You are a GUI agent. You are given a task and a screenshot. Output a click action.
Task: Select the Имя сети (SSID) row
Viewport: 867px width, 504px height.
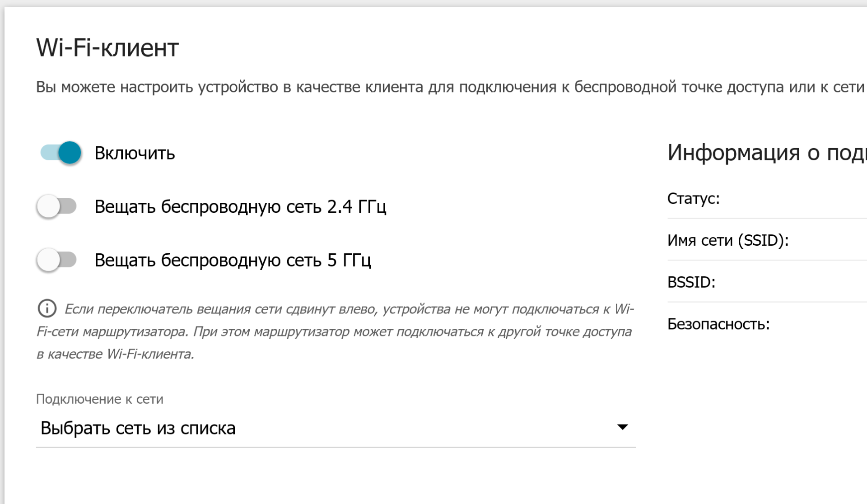767,240
